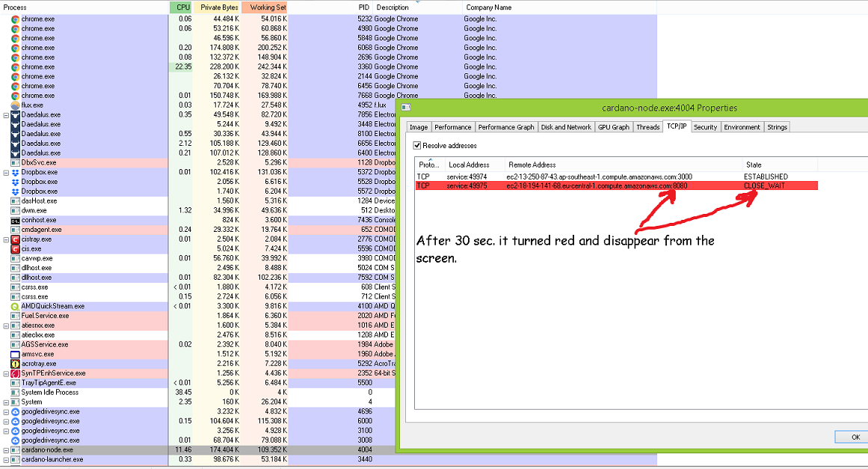Select the ESTABLISHED TCP connection row
Screen dimensions: 868x469
(x=617, y=177)
